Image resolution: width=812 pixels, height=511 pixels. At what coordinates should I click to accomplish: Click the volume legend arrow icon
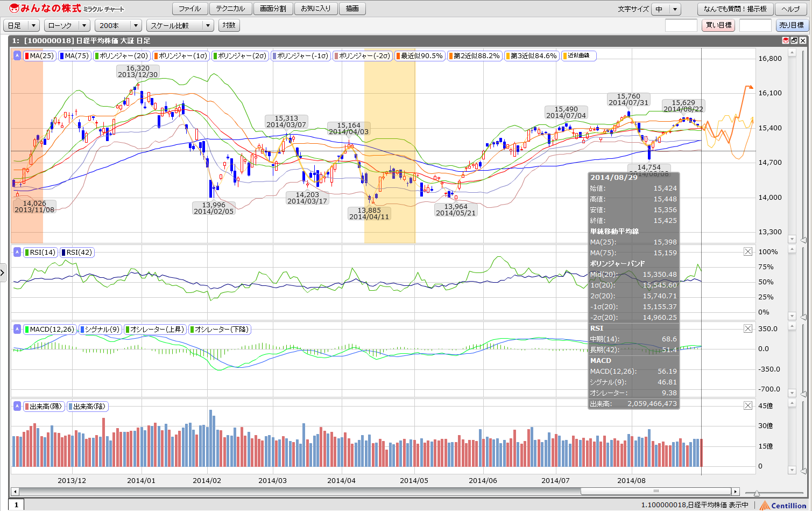(17, 406)
